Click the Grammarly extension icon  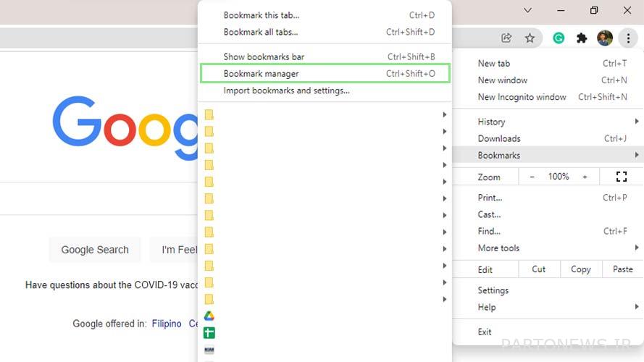pyautogui.click(x=559, y=38)
